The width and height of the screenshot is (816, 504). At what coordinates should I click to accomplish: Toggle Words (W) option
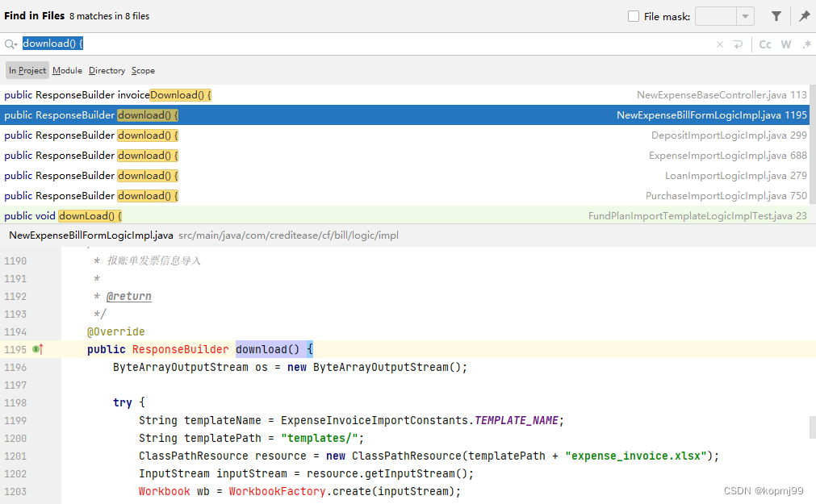pyautogui.click(x=786, y=44)
